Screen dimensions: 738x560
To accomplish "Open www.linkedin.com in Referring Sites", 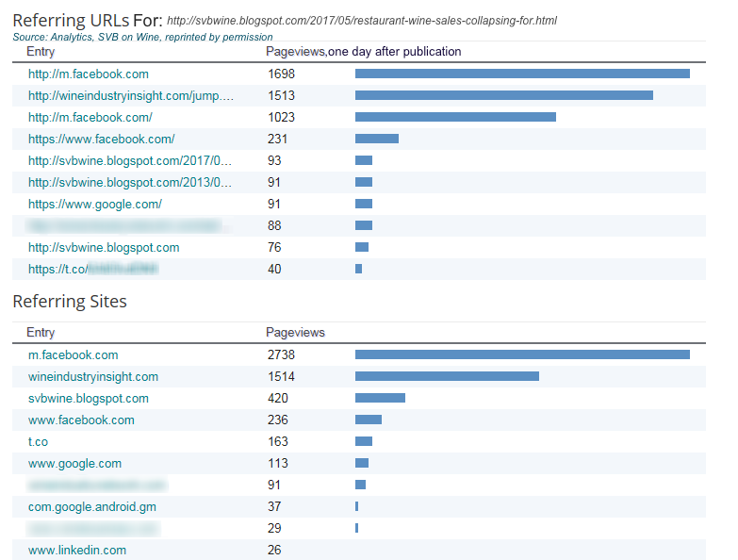I will tap(77, 551).
